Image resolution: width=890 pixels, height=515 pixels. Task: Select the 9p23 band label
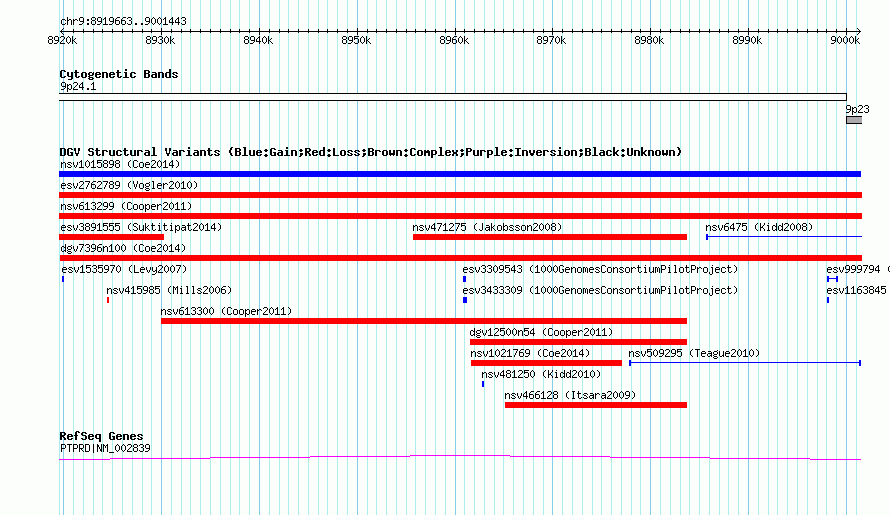857,109
